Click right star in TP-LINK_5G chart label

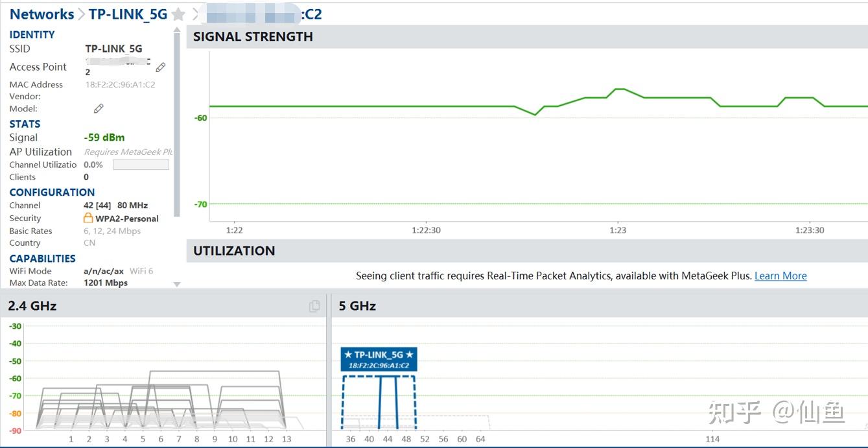click(x=409, y=355)
